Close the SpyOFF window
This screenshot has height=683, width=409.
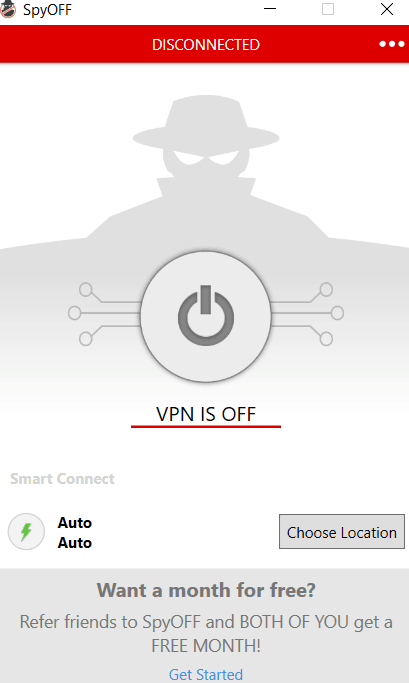pyautogui.click(x=387, y=9)
